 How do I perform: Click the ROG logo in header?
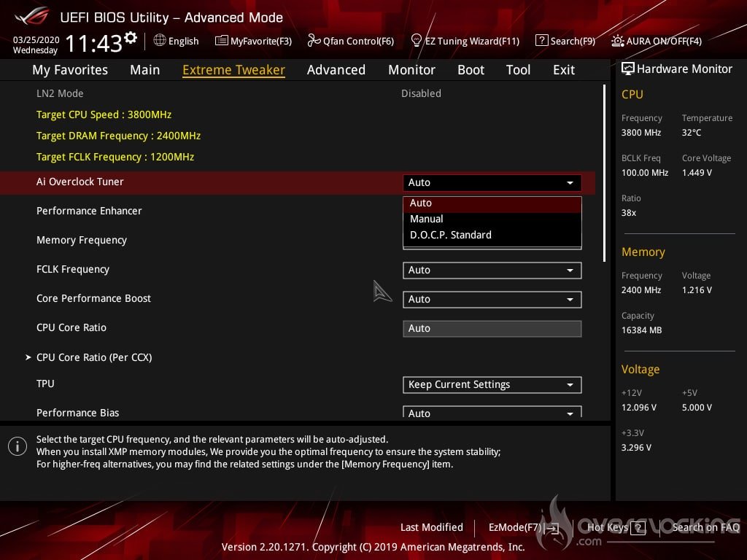pyautogui.click(x=32, y=16)
